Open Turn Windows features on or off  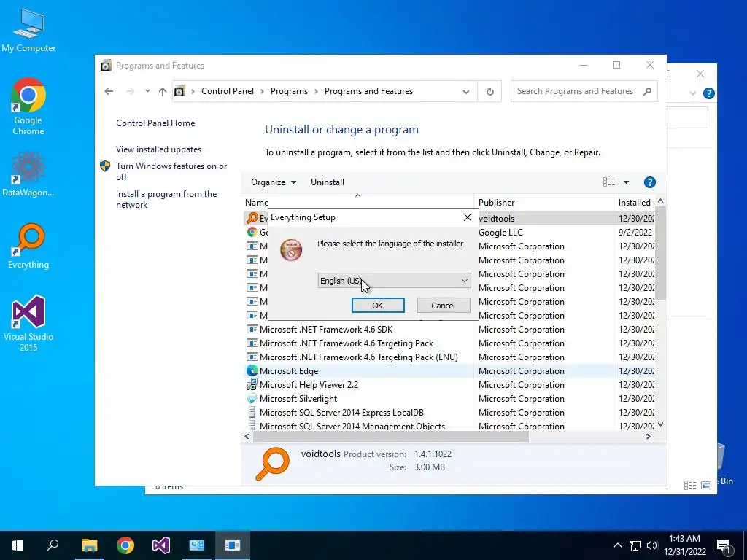pyautogui.click(x=171, y=171)
